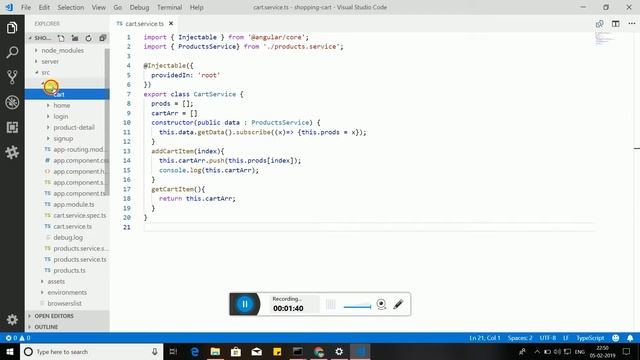Open products.ts file
The width and height of the screenshot is (640, 360).
(x=69, y=270)
